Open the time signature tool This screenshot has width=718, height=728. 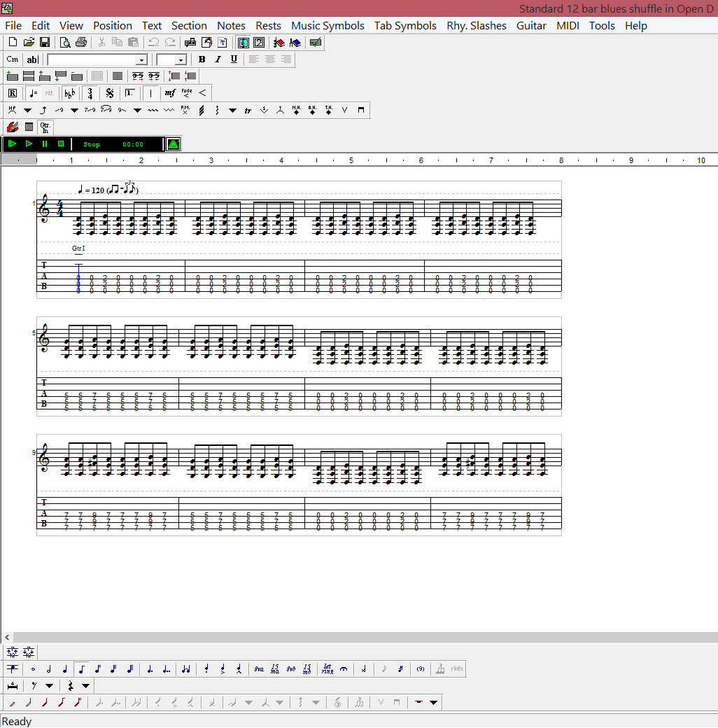90,92
